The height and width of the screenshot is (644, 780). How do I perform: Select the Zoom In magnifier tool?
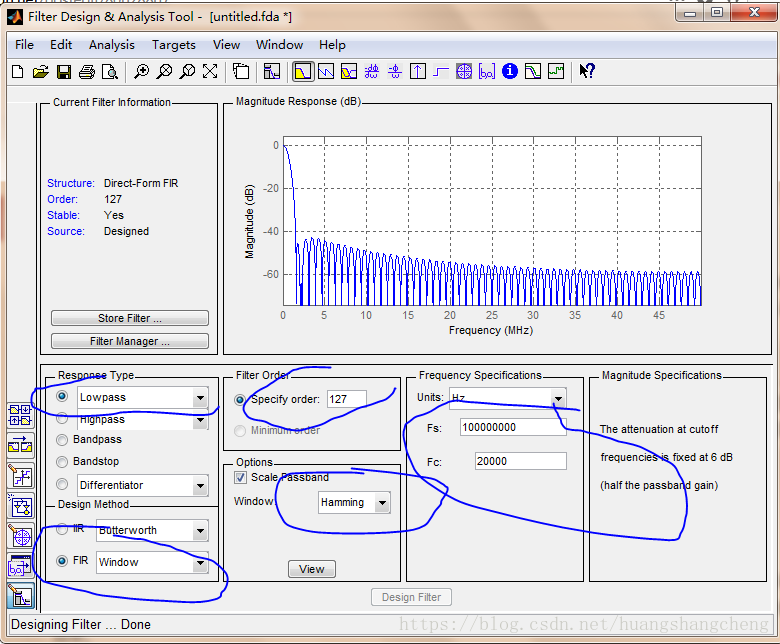coord(141,72)
